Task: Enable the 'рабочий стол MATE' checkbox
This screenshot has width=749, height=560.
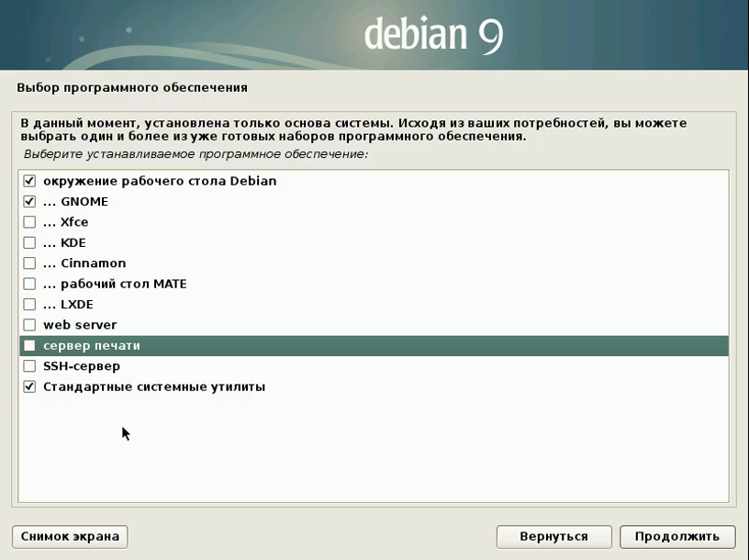Action: pos(29,284)
